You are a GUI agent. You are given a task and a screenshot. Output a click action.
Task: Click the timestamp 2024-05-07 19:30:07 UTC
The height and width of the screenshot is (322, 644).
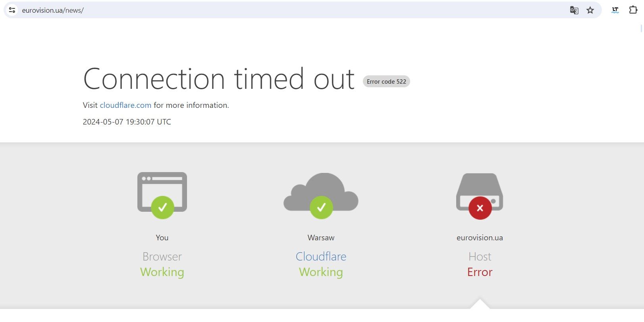127,122
